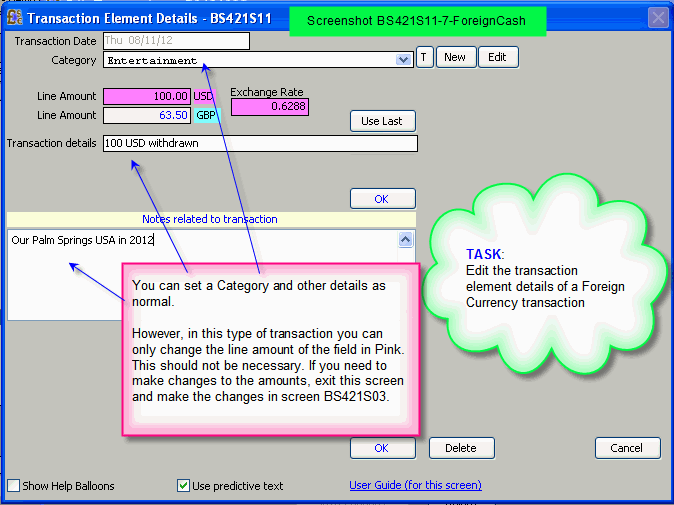Click the Exchange Rate field 0.6288
Viewport: 674px width, 505px height.
(x=270, y=107)
